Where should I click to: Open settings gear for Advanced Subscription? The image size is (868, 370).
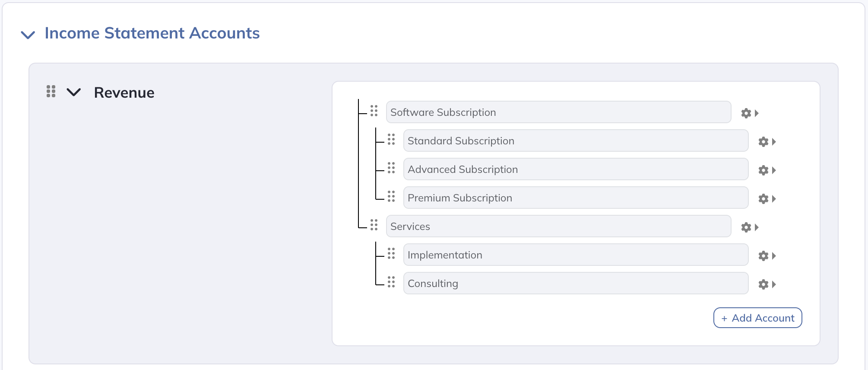(763, 170)
